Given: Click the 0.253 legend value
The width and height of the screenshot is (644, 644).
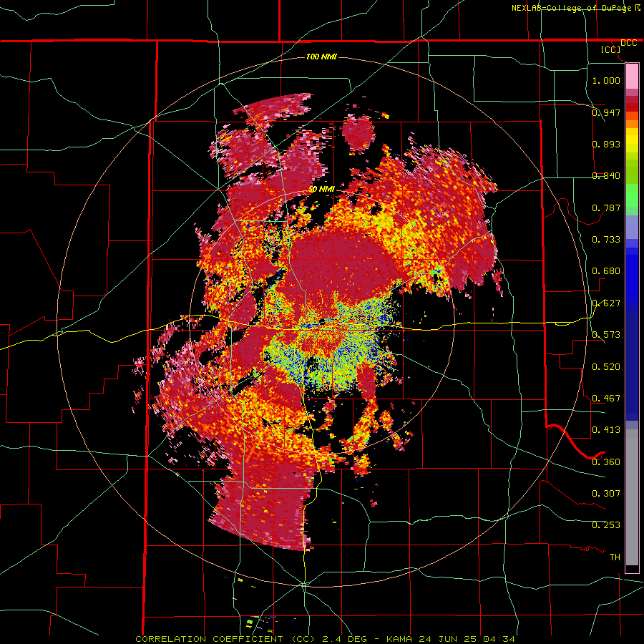Looking at the screenshot, I should pos(606,525).
